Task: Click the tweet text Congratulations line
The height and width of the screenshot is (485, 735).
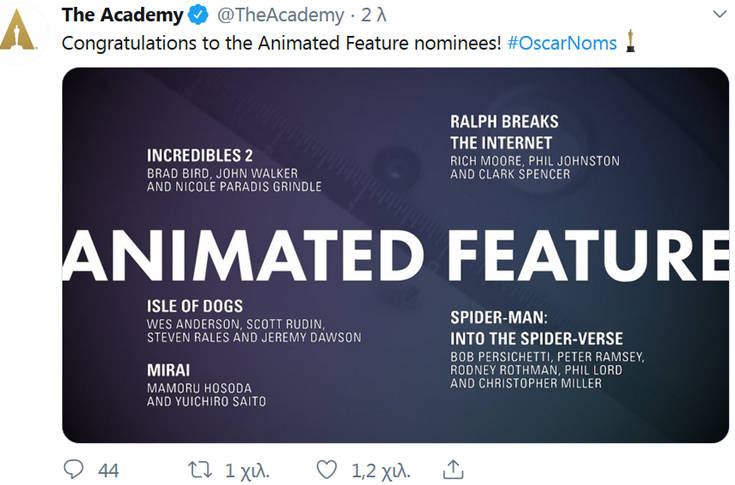Action: click(x=281, y=43)
